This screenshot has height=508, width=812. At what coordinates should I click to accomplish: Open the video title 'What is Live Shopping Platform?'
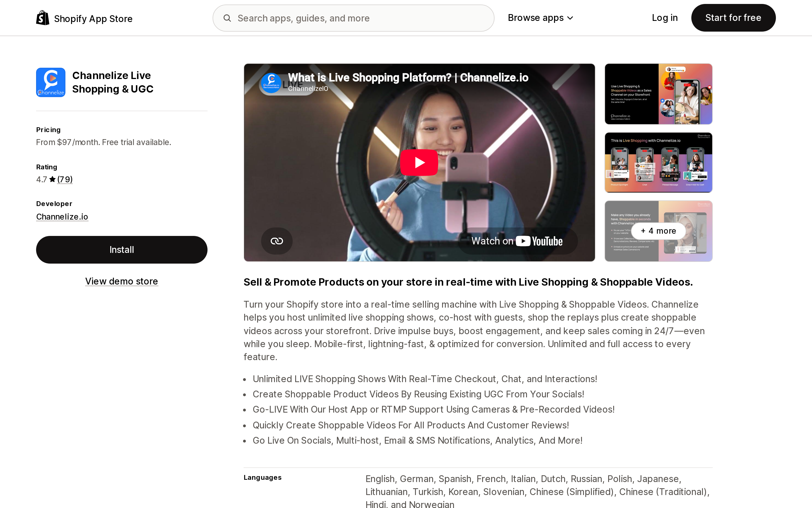coord(408,77)
